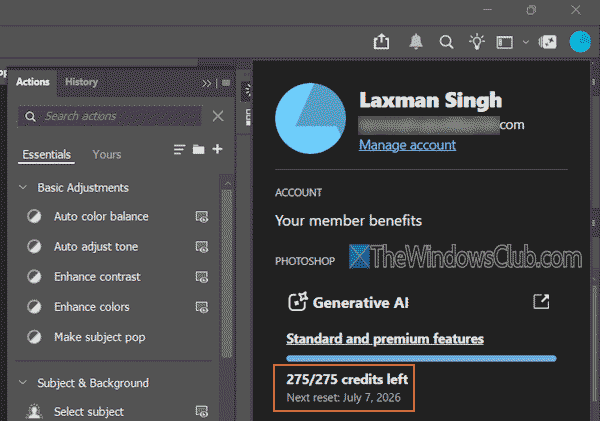Click the plus icon to add action
The height and width of the screenshot is (421, 600).
(217, 149)
